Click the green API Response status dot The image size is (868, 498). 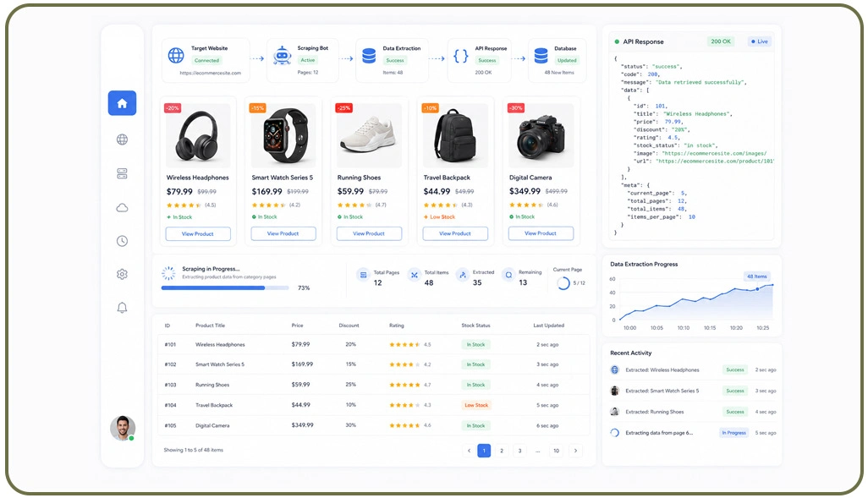(x=617, y=41)
